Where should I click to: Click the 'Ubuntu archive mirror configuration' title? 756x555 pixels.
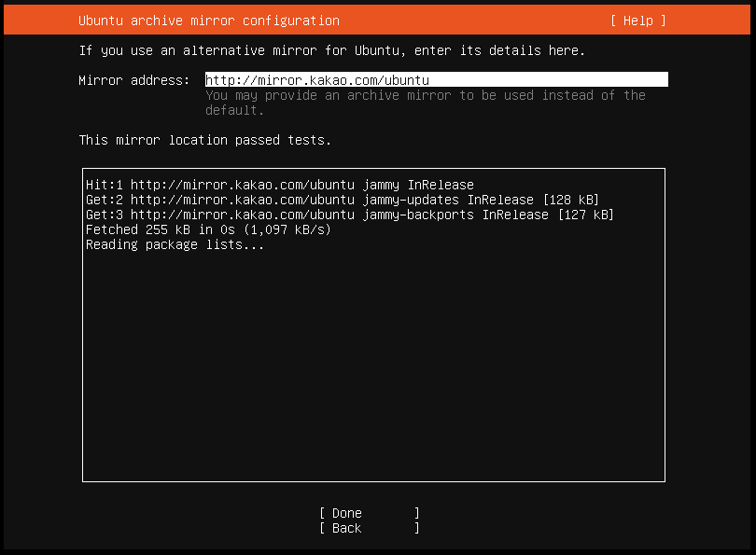[209, 21]
